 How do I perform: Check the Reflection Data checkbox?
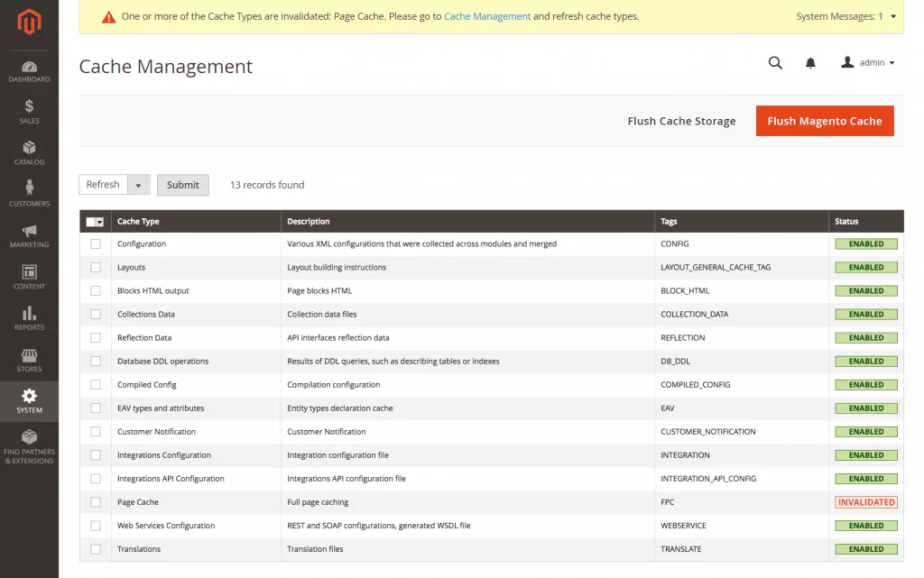pos(96,338)
